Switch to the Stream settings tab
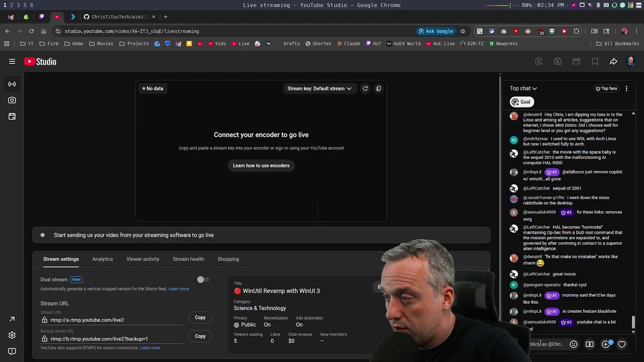This screenshot has height=362, width=644. click(x=61, y=259)
